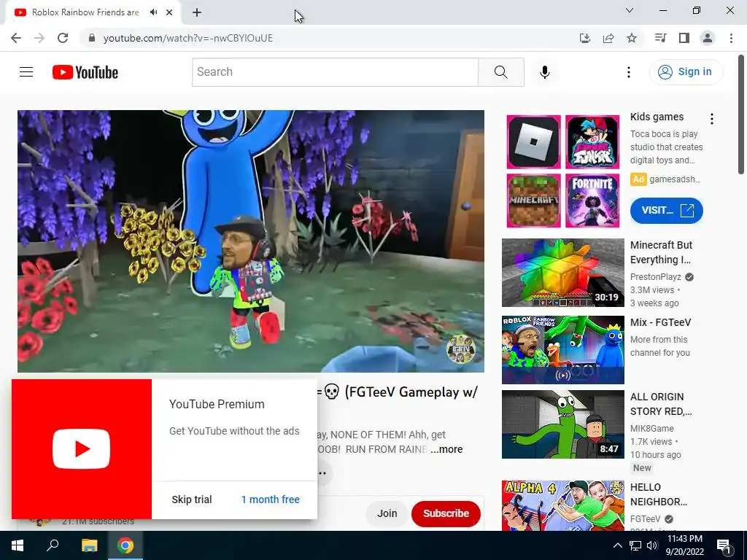Open Mix - FGTeeV title
The width and height of the screenshot is (747, 560).
point(660,322)
